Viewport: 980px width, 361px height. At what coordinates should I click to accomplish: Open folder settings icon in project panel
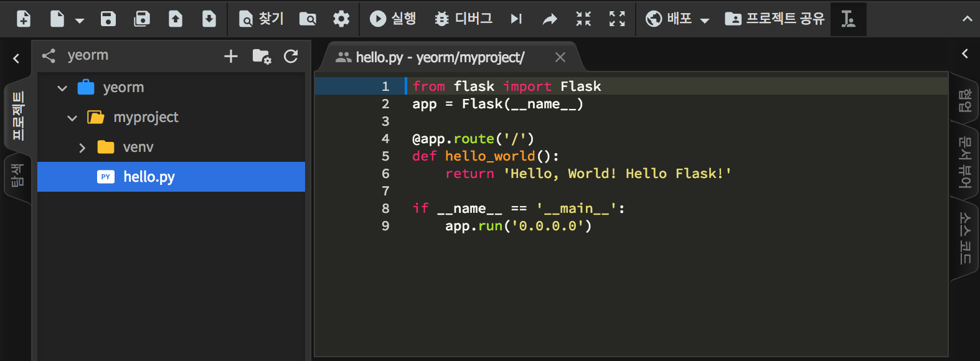(261, 56)
